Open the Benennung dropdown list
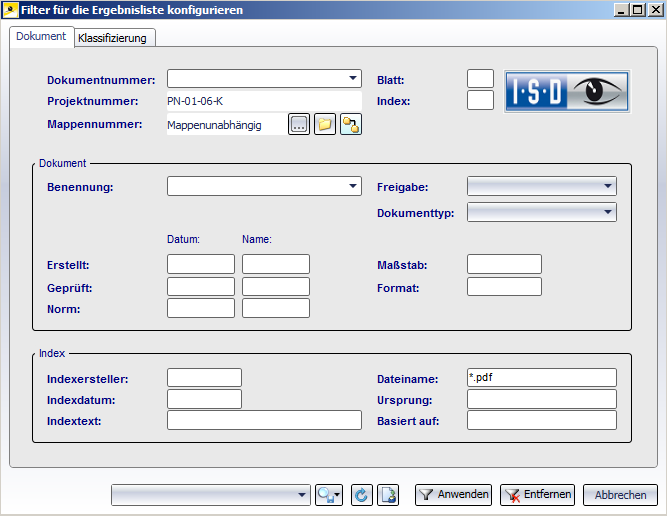The image size is (667, 516). 353,186
